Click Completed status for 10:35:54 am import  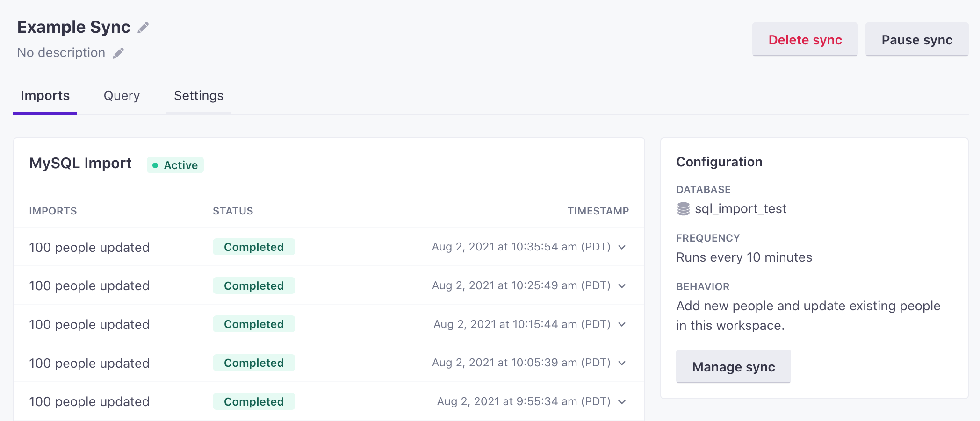coord(254,247)
